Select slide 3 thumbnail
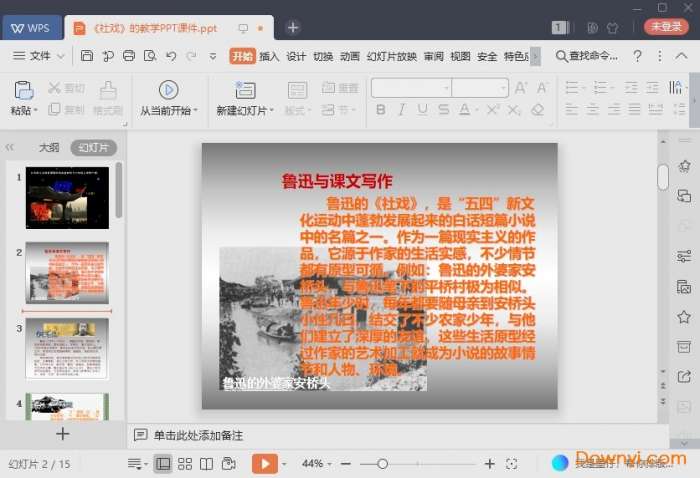The width and height of the screenshot is (700, 478). (67, 348)
